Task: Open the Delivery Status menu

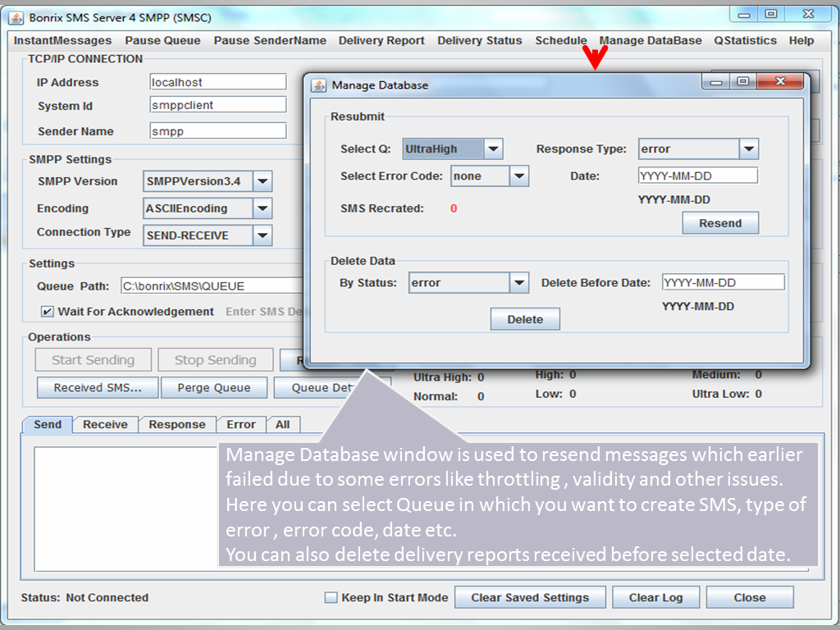Action: click(x=479, y=41)
